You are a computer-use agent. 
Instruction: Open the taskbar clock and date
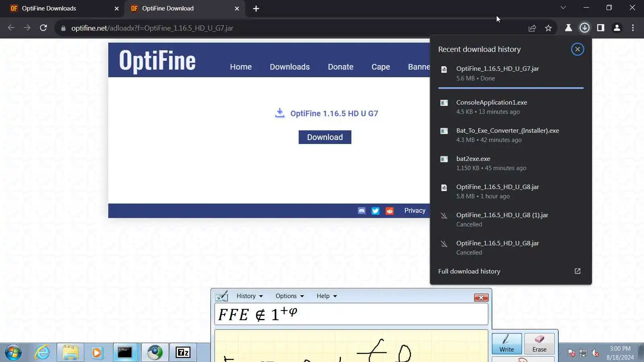pos(620,353)
